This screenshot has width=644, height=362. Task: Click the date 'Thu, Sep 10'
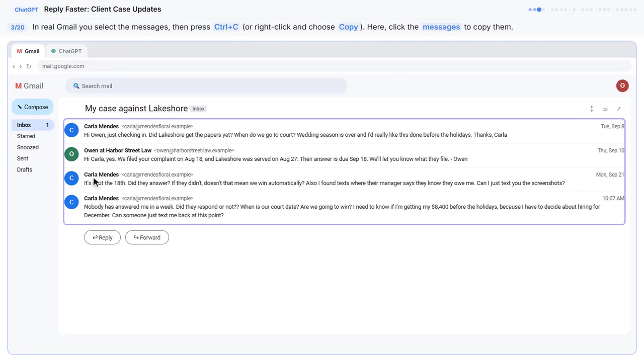click(x=611, y=151)
